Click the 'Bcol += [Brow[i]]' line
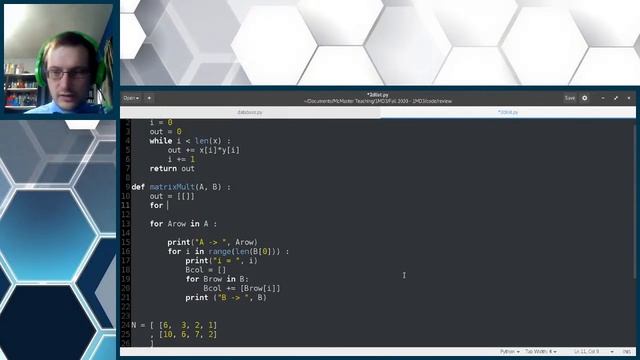This screenshot has height=360, width=640. (242, 288)
